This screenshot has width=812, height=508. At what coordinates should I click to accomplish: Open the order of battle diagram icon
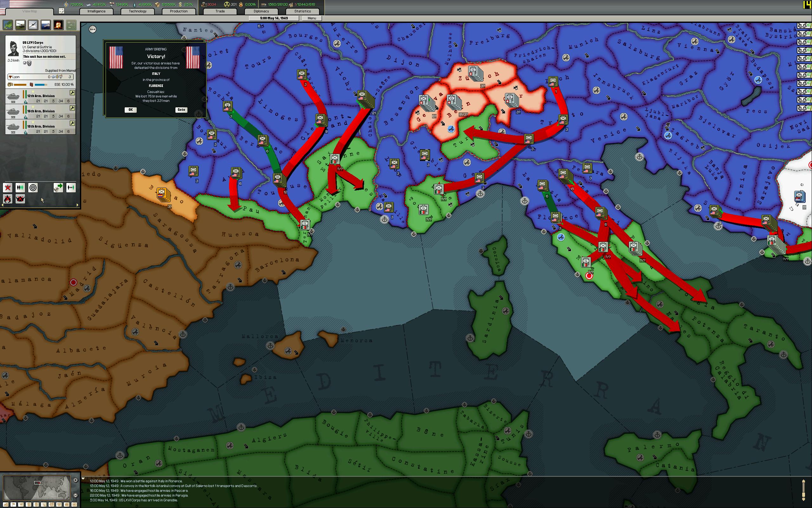click(71, 25)
